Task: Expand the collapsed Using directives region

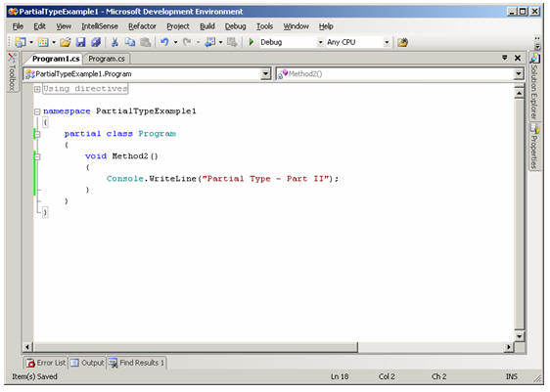Action: [x=37, y=89]
